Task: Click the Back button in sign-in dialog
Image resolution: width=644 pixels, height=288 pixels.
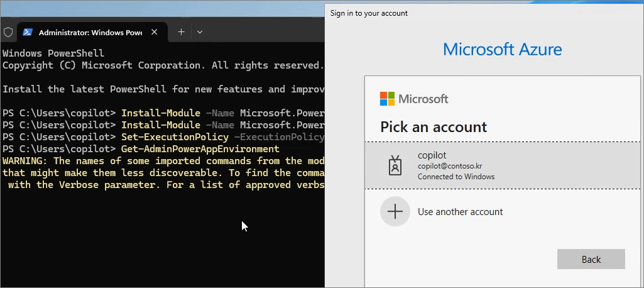Action: (x=591, y=259)
